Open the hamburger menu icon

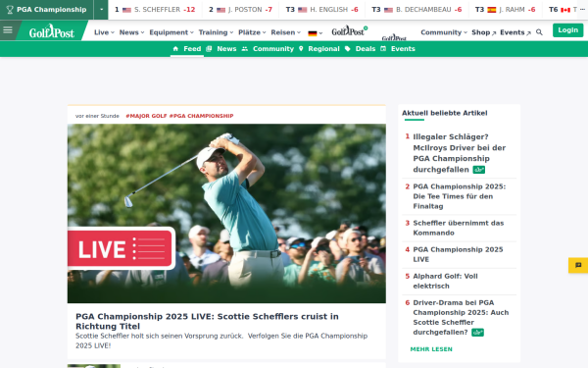point(8,30)
